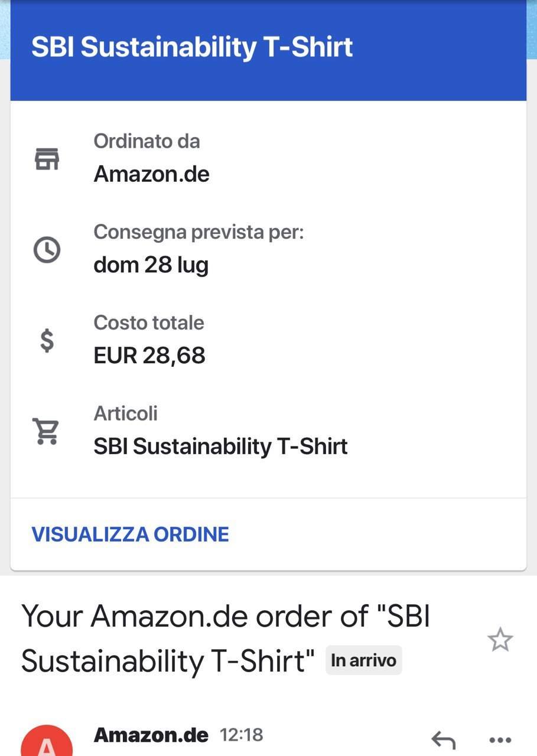
Task: Tap the dom 28 lug delivery date
Action: pyautogui.click(x=151, y=265)
